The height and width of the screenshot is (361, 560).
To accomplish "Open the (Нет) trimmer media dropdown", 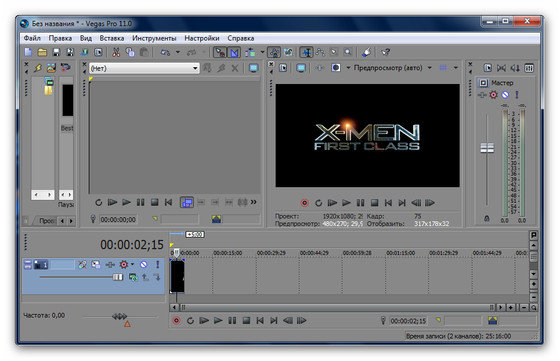I will 144,68.
